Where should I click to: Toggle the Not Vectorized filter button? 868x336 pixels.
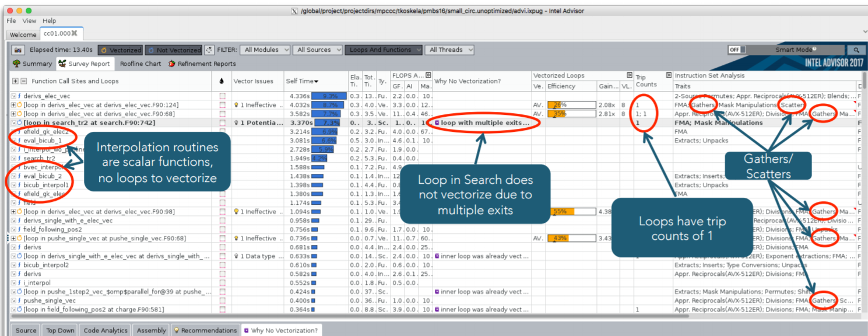[173, 50]
